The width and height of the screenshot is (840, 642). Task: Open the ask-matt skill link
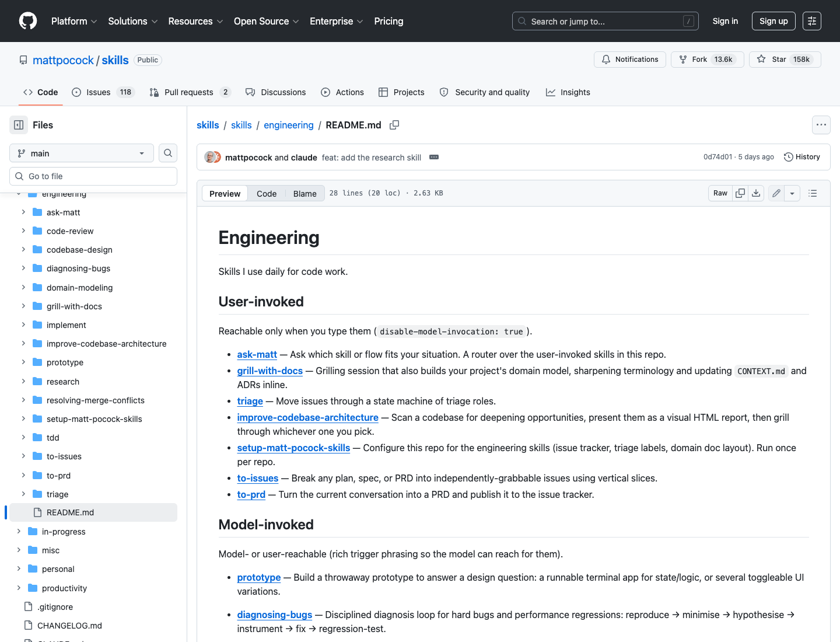pyautogui.click(x=257, y=354)
